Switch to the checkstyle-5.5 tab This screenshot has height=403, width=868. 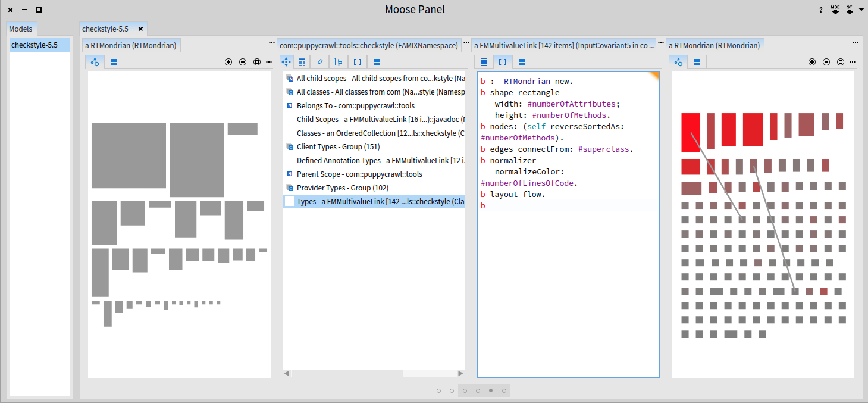pos(106,29)
